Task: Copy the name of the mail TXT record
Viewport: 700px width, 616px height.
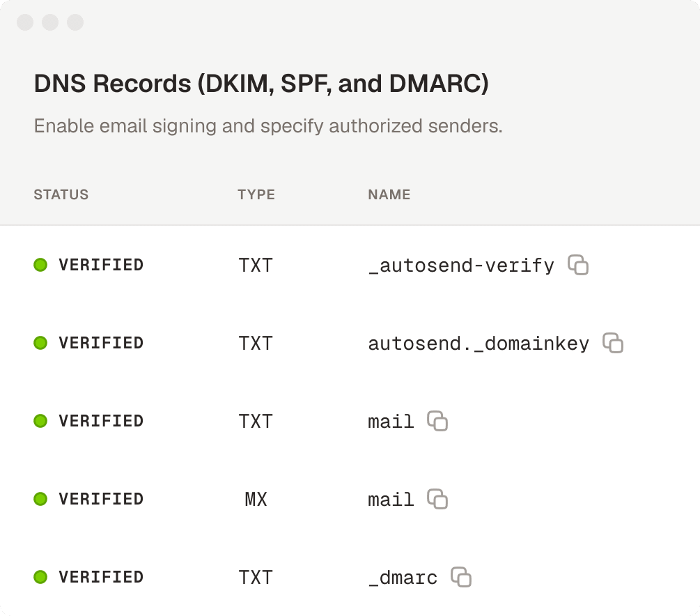Action: tap(437, 421)
